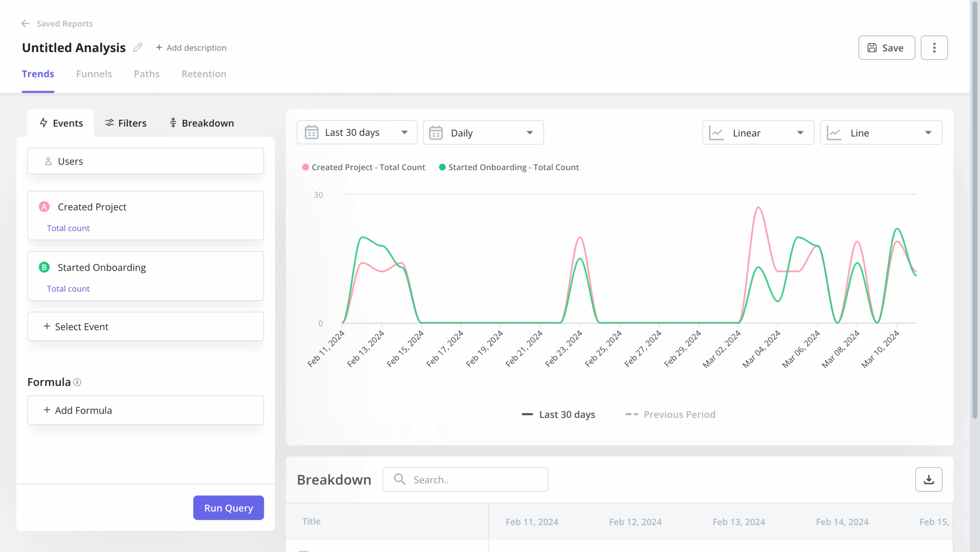Click the pencil icon to rename Untitled Analysis
Viewport: 980px width, 552px height.
138,47
